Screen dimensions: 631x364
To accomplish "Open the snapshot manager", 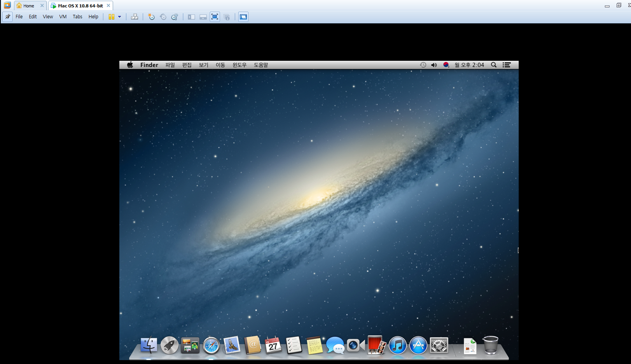I will point(175,17).
